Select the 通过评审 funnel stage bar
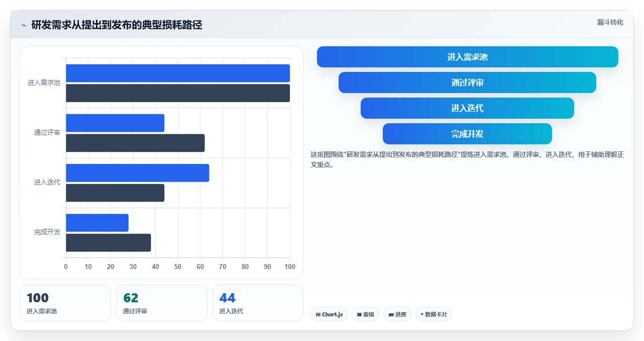Screen dimensions: 644x341 click(x=467, y=82)
